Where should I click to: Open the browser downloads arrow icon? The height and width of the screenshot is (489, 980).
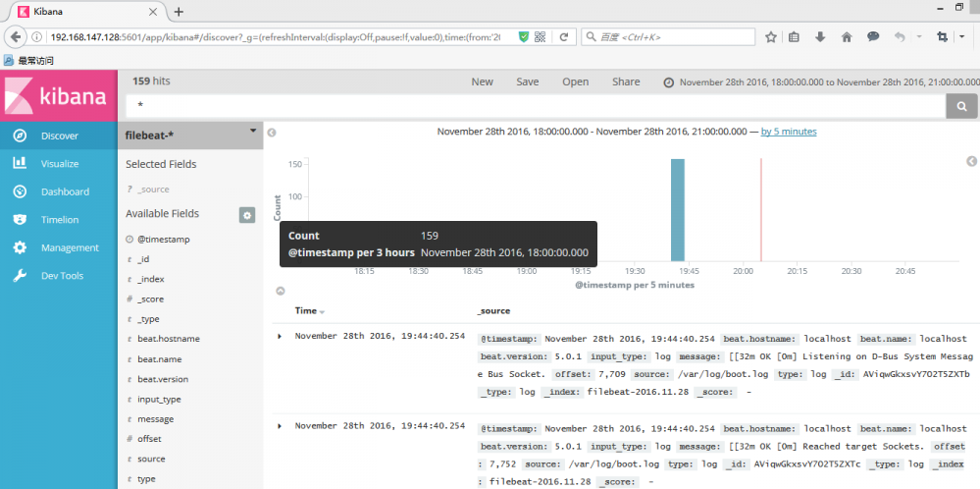[x=820, y=37]
